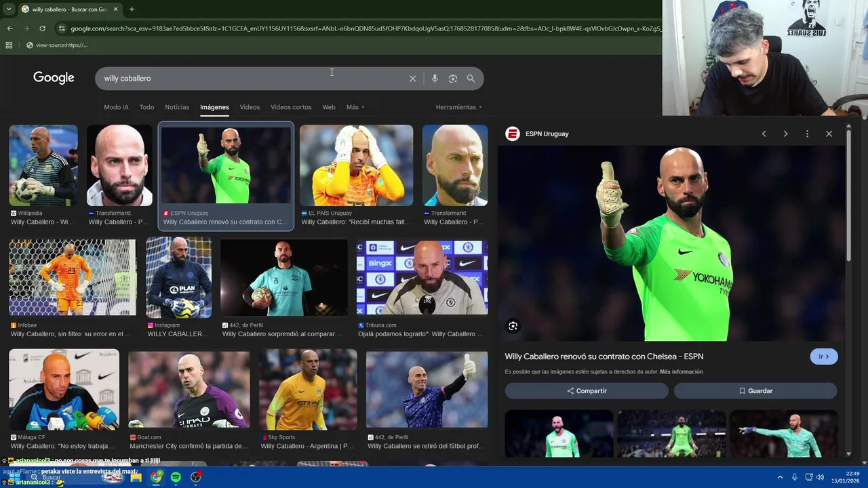The width and height of the screenshot is (868, 488).
Task: Open the bookmarks apps grid icon
Action: [9, 45]
